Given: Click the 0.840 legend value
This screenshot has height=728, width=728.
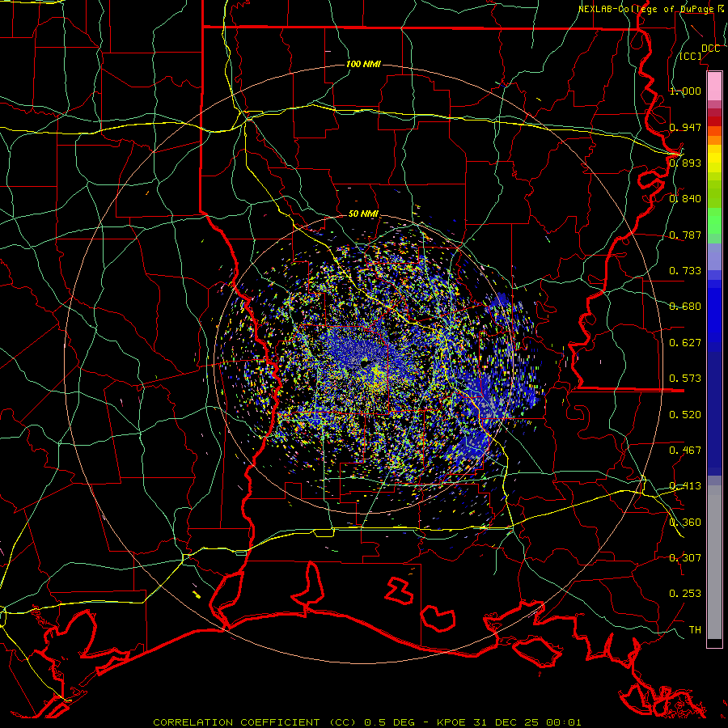Looking at the screenshot, I should click(685, 199).
